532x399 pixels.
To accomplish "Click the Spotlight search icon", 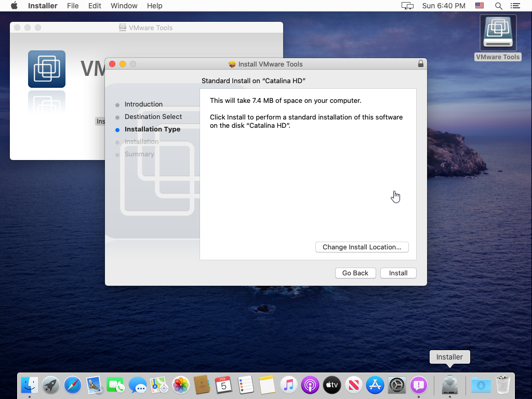I will (x=498, y=6).
